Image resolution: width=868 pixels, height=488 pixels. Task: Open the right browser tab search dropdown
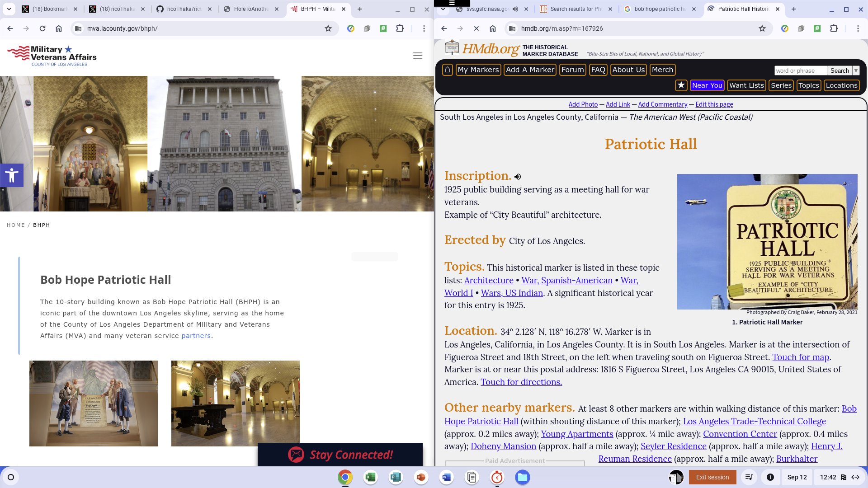443,9
